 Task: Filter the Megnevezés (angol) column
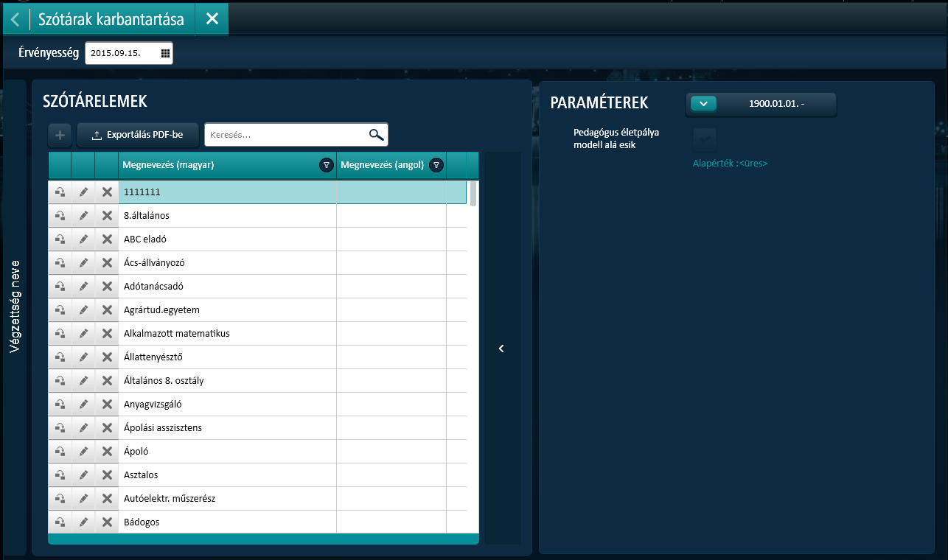click(436, 165)
